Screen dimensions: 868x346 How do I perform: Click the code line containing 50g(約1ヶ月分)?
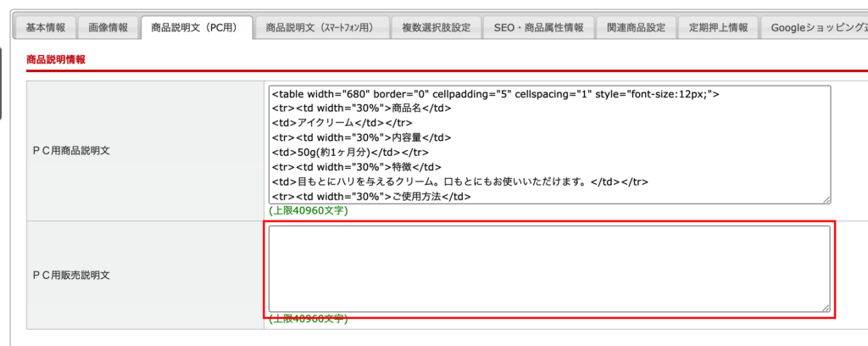350,152
